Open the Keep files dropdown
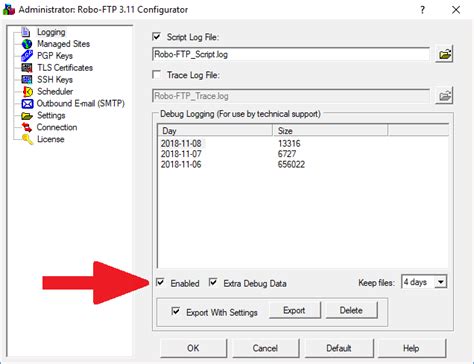This screenshot has height=364, width=474. (441, 282)
